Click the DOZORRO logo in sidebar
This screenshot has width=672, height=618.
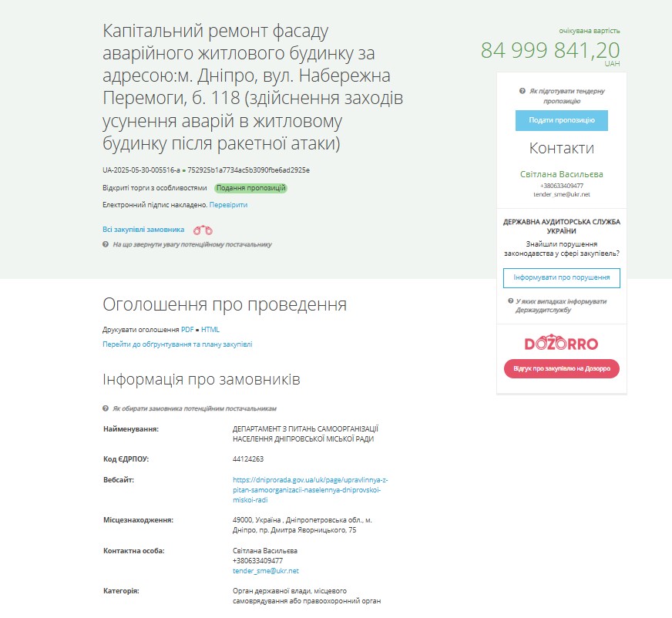(x=561, y=342)
